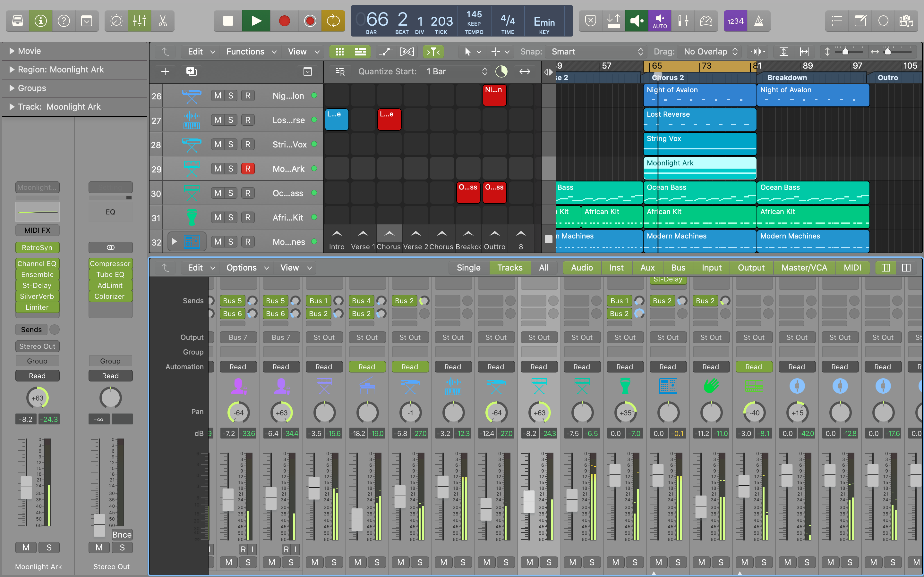Image resolution: width=924 pixels, height=577 pixels.
Task: Click the add new track plus icon
Action: [x=165, y=71]
